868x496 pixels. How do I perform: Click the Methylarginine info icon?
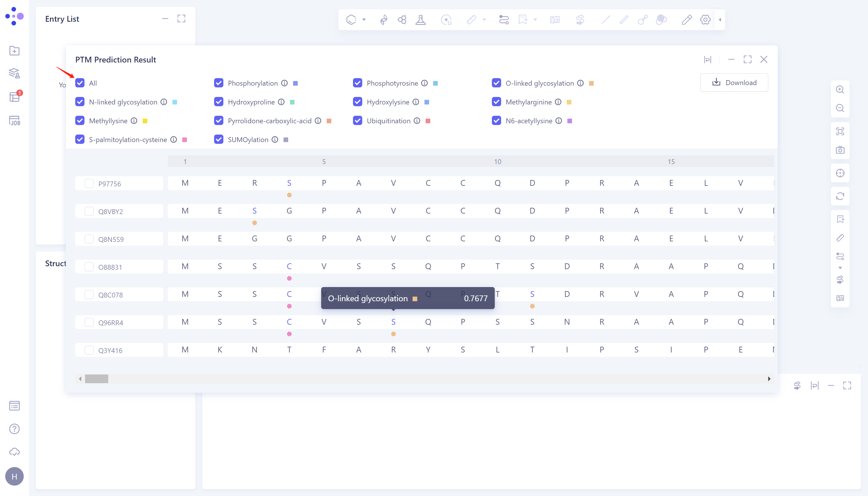(558, 102)
